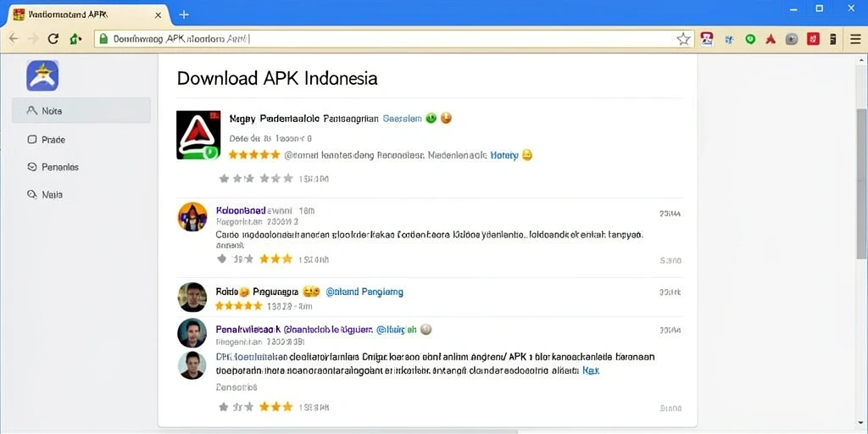Viewport: 868px width, 434px height.
Task: Click the red triangle app thumbnail
Action: (198, 135)
